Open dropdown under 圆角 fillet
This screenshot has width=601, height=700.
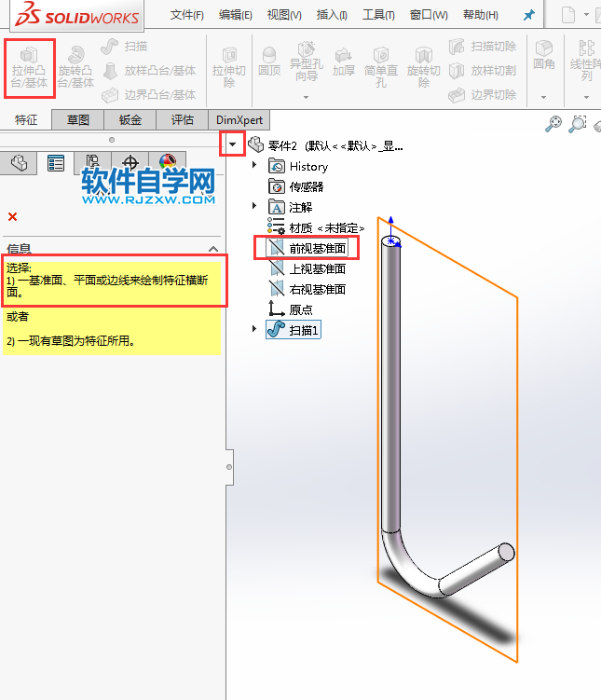[x=543, y=97]
